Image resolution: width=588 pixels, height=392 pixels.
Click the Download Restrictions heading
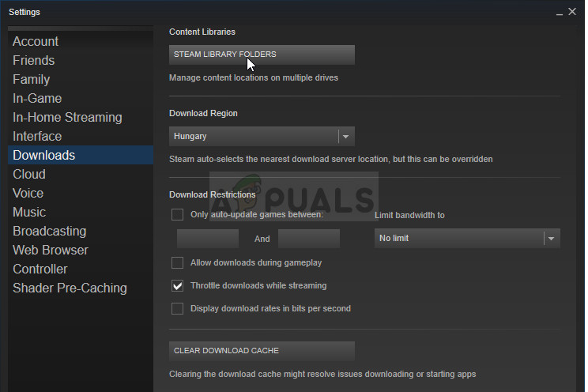[x=213, y=194]
